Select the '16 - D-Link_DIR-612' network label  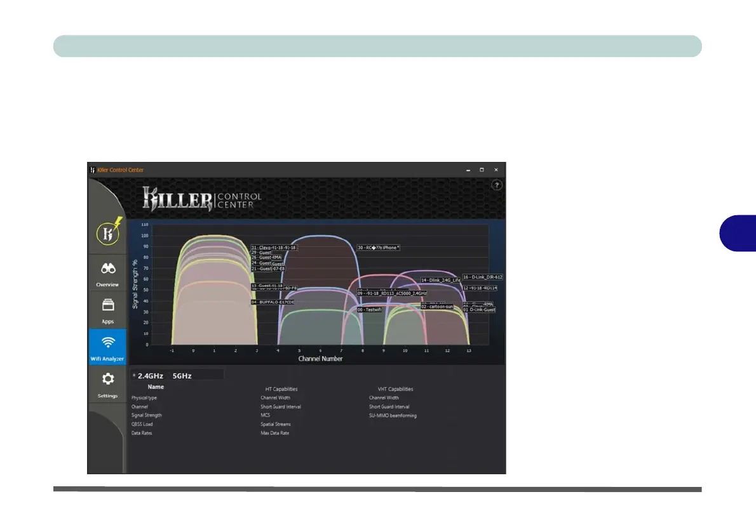pos(483,277)
